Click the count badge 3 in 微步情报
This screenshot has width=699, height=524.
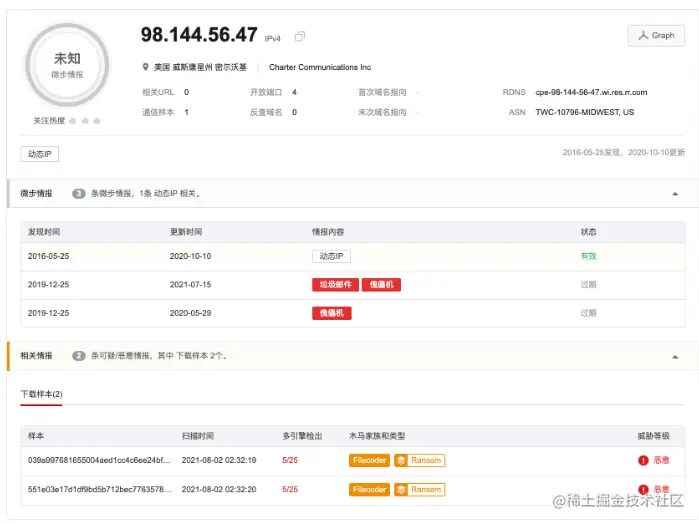point(79,194)
